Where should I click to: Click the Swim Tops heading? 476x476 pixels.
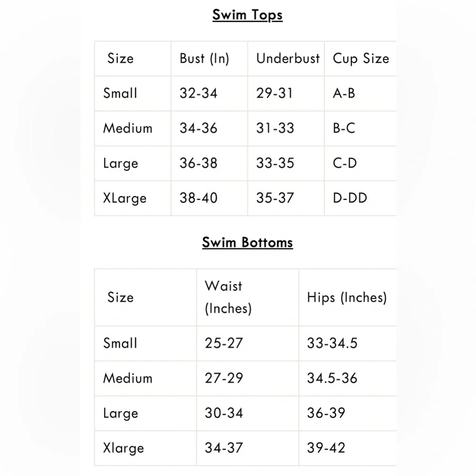[x=247, y=15]
